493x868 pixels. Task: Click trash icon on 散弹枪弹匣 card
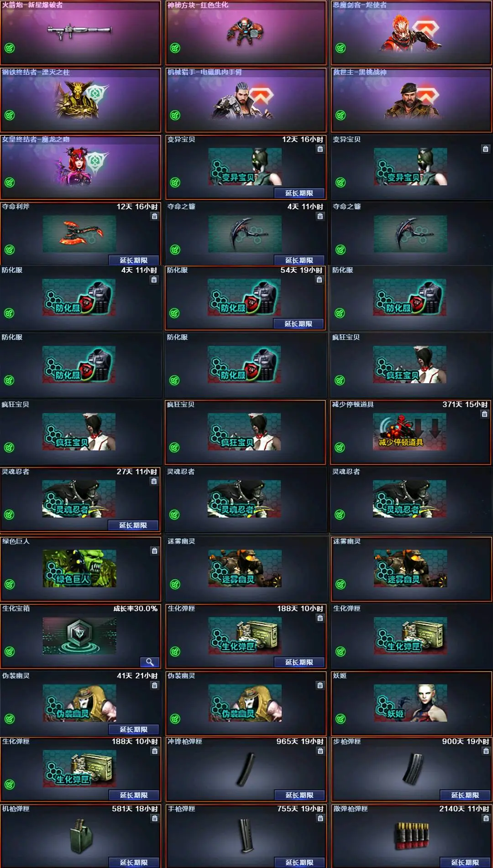486,818
